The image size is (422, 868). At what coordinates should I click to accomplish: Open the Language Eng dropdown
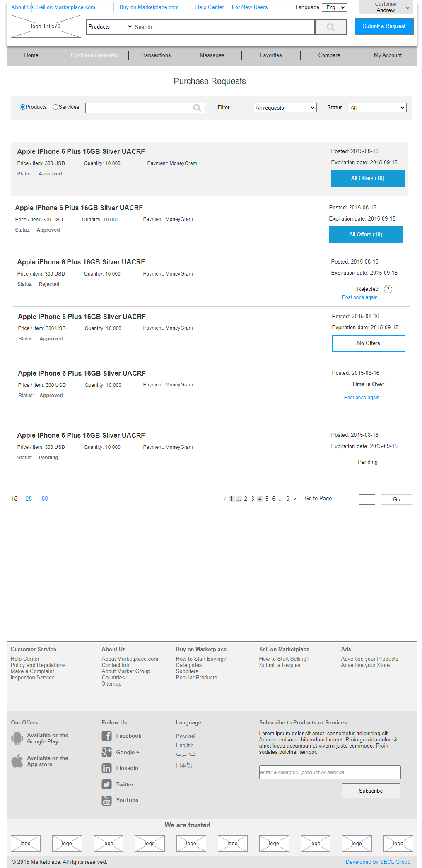[x=334, y=7]
